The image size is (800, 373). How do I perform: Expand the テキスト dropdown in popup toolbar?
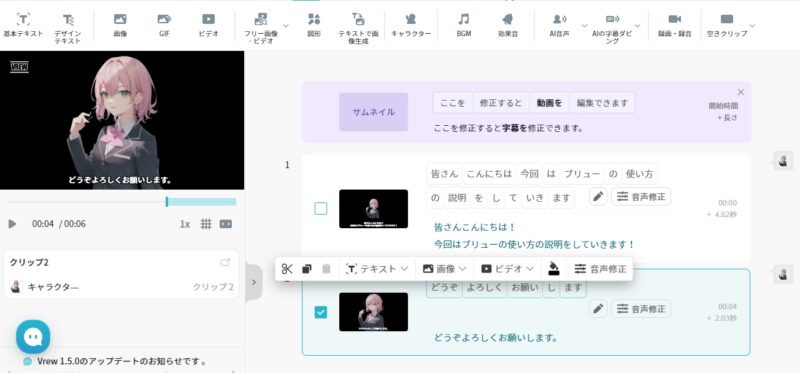378,269
